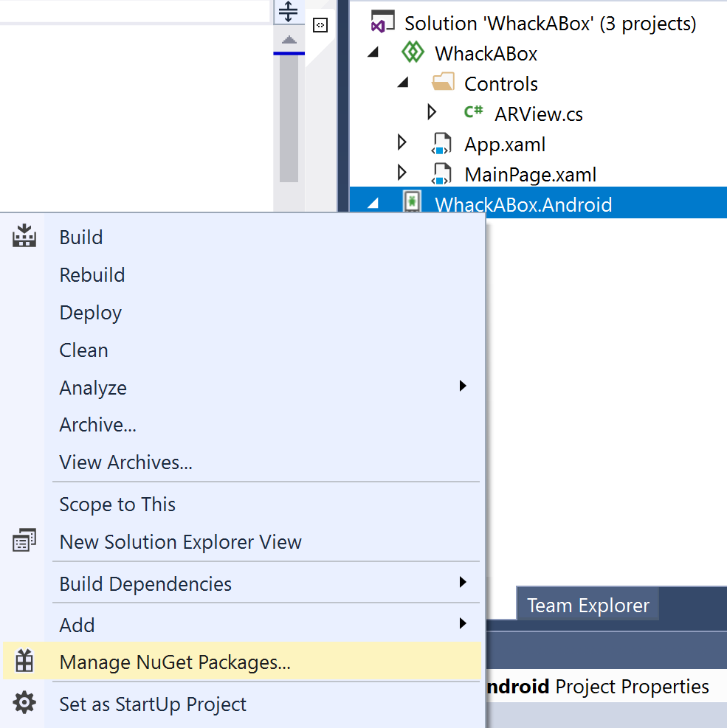This screenshot has width=727, height=728.
Task: Select Manage NuGet Packages menu item
Action: click(x=175, y=662)
